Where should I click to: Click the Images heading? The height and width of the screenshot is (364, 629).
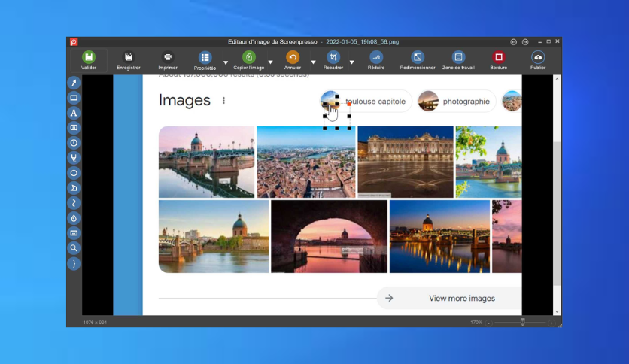[x=184, y=100]
